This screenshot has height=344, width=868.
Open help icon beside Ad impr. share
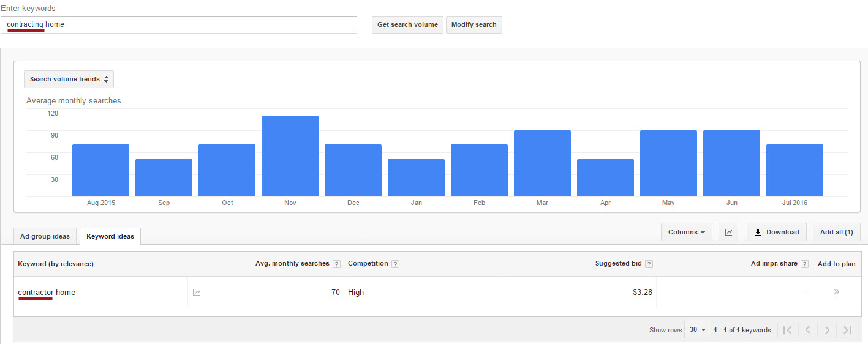coord(804,264)
